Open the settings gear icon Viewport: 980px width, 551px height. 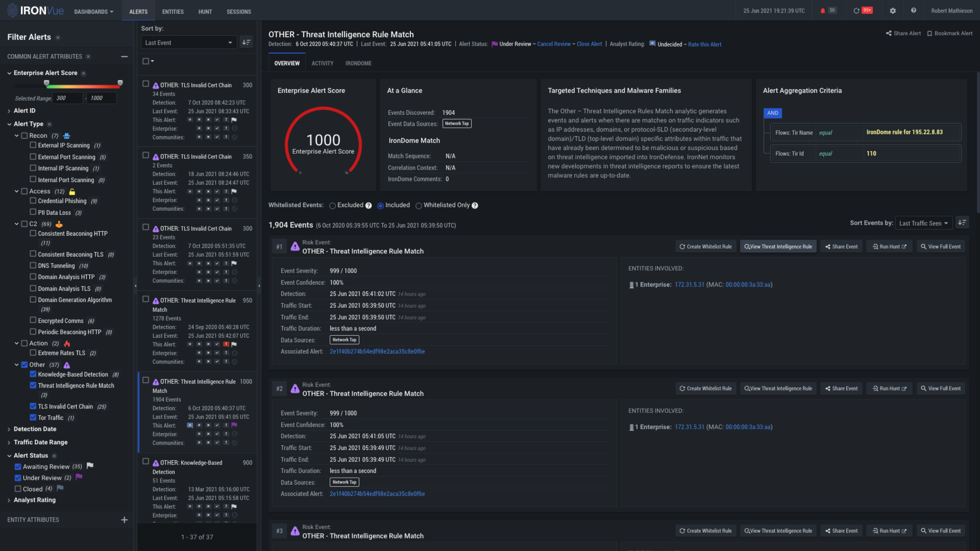click(x=893, y=11)
